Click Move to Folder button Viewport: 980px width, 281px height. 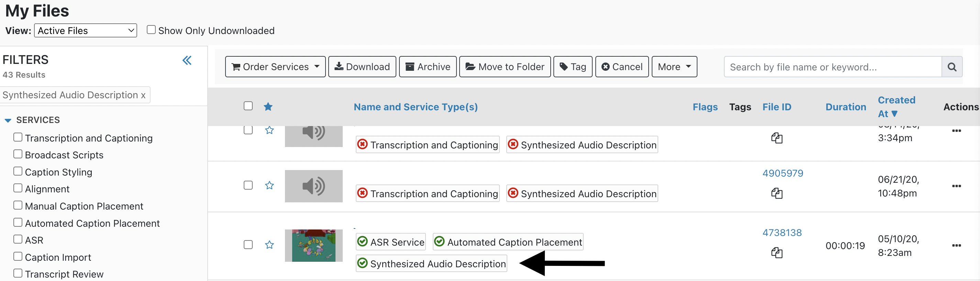pos(505,67)
